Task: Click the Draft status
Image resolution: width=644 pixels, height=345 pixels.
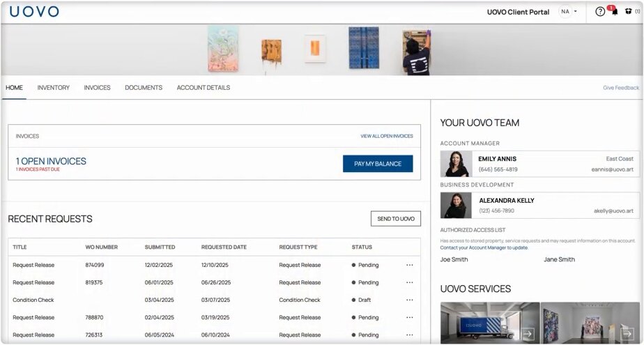Action: tap(362, 300)
